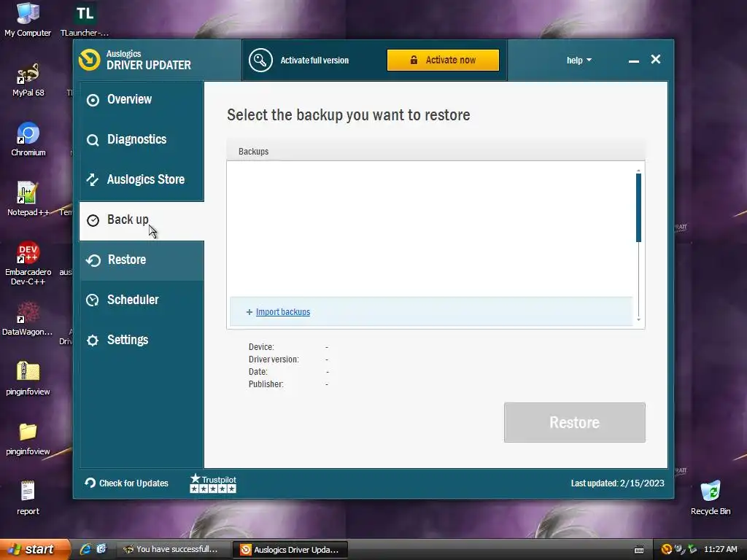Click the Backups column header

pos(436,152)
